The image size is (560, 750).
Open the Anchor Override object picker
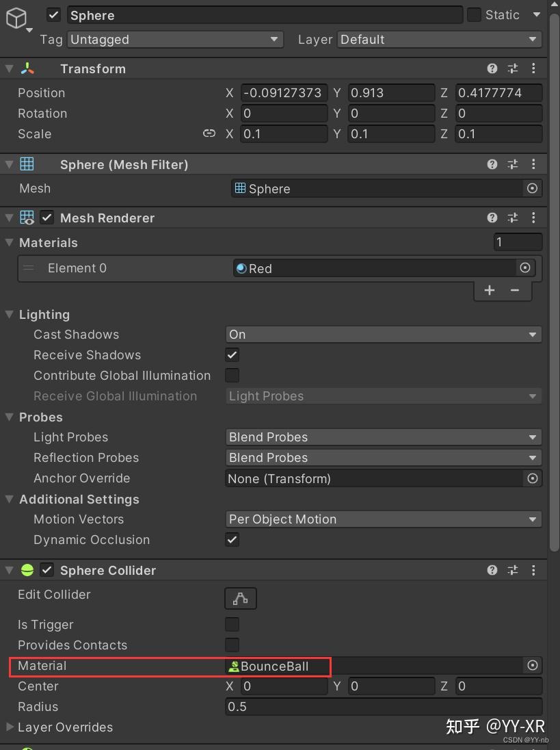tap(532, 478)
